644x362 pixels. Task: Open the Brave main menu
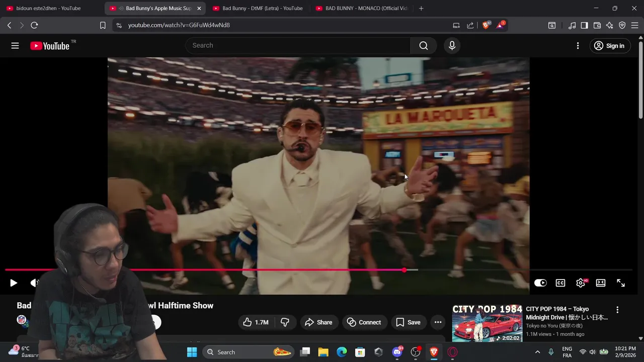tap(635, 25)
